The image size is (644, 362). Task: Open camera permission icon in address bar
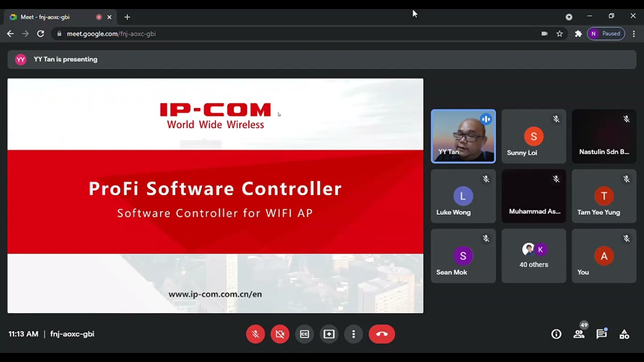[x=544, y=34]
